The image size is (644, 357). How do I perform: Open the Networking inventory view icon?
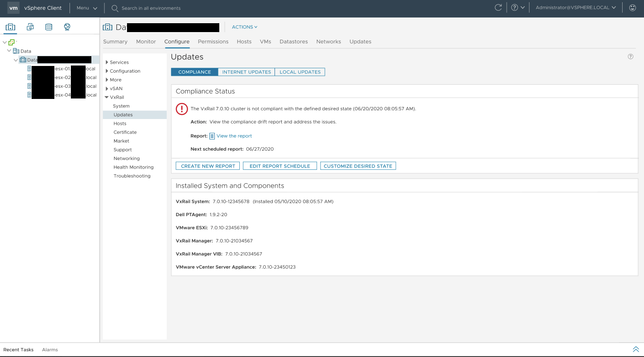pos(67,27)
